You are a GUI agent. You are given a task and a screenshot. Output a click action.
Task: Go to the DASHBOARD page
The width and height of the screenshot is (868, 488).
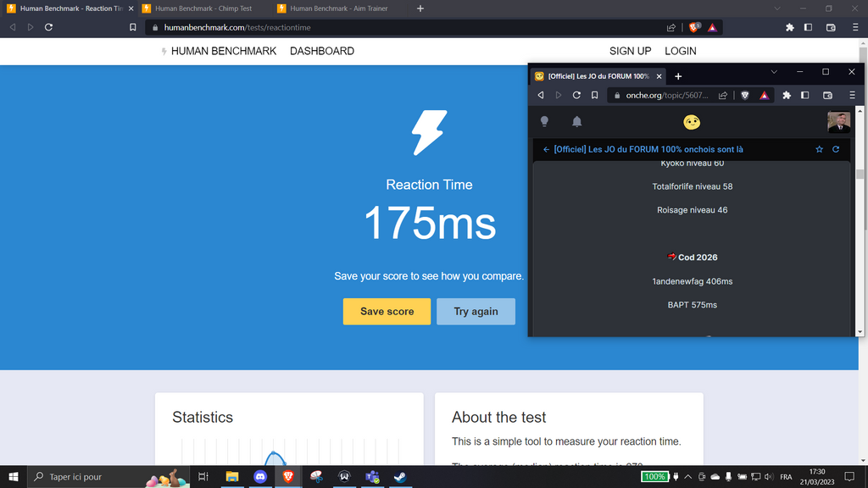pos(321,51)
